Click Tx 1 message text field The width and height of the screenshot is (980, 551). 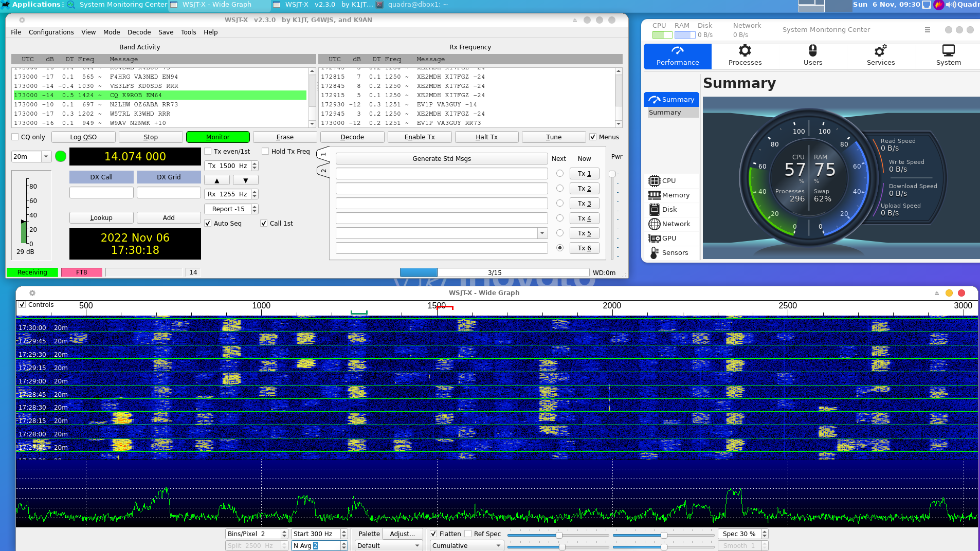coord(442,174)
